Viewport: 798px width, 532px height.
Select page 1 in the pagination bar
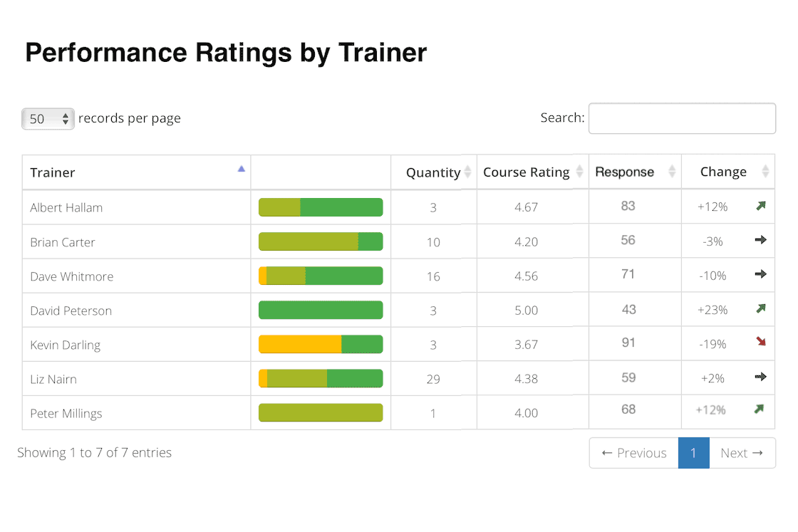coord(693,452)
